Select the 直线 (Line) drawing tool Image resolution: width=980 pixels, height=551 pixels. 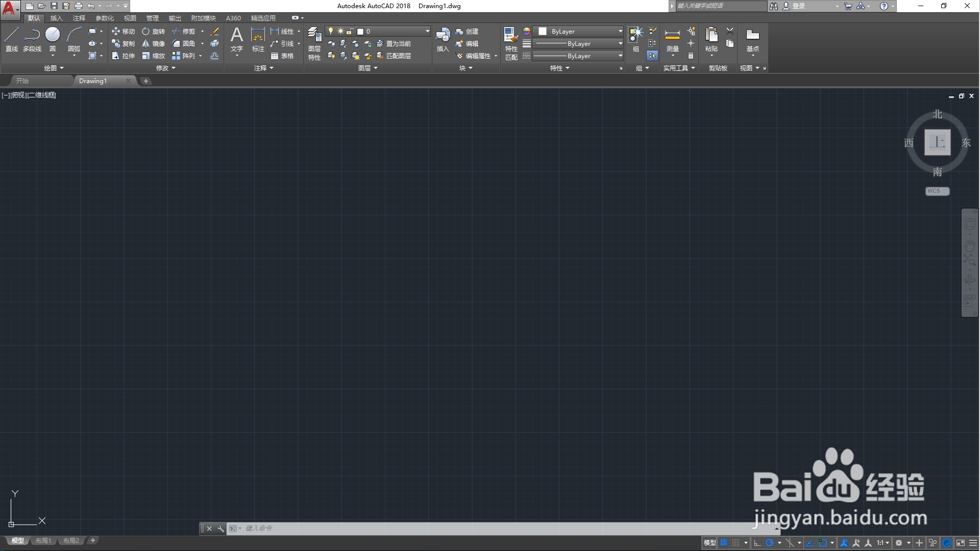[12, 39]
